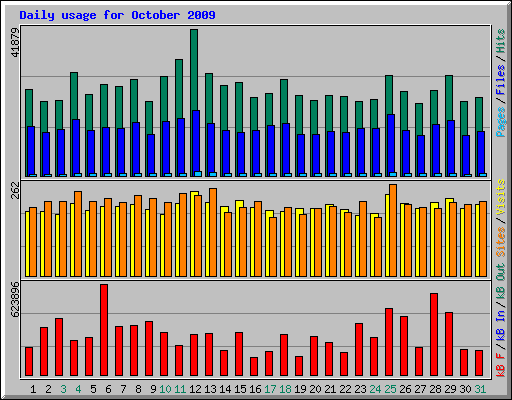Image resolution: width=512 pixels, height=400 pixels.
Task: Click the yellow Visits bar for day 25
Action: point(387,235)
